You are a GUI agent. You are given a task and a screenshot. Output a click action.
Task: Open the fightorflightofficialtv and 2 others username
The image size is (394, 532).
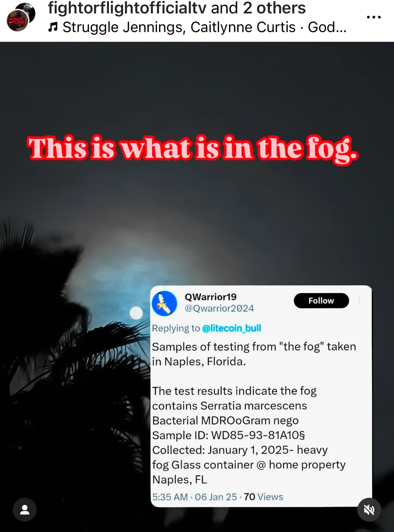(177, 8)
